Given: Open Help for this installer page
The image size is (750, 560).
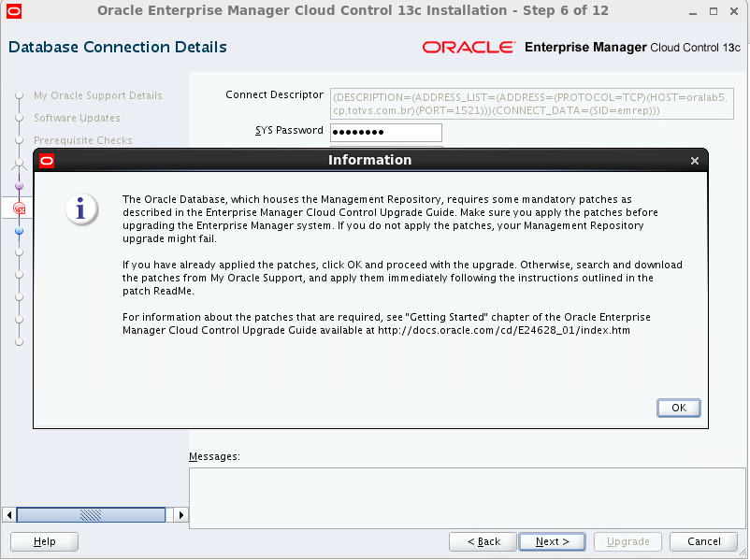Looking at the screenshot, I should (43, 541).
